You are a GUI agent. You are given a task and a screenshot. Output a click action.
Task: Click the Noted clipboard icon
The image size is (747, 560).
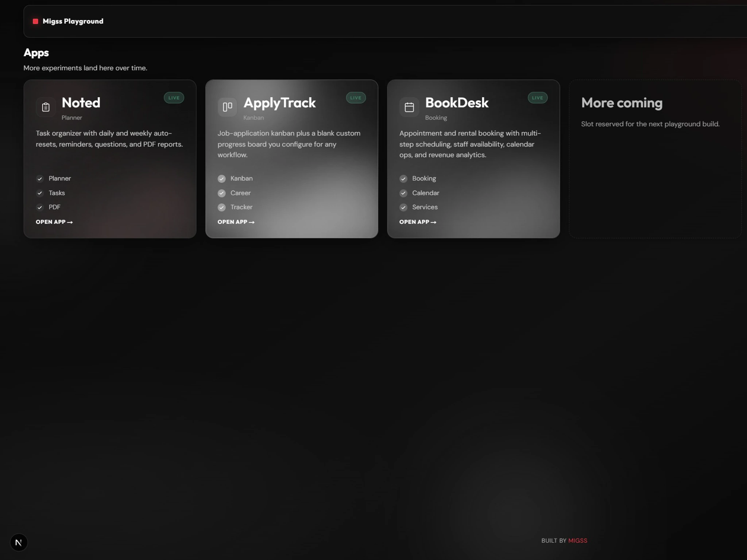pyautogui.click(x=46, y=107)
